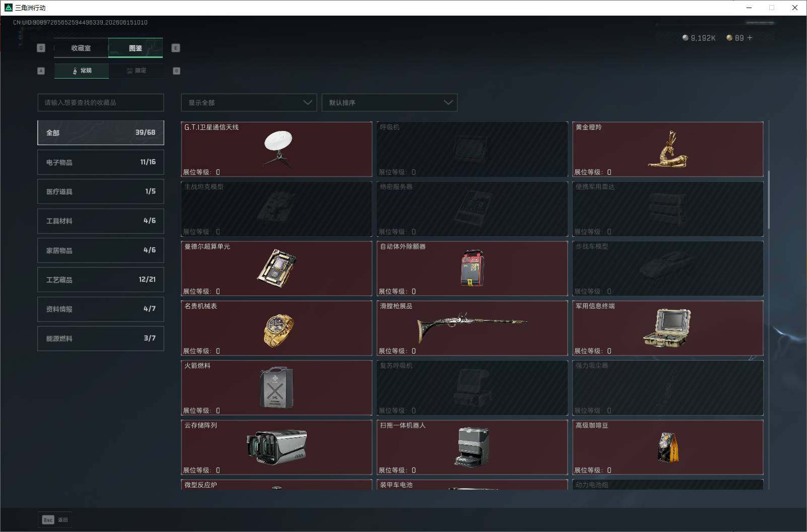Select the 家居物品 category
This screenshot has height=532, width=807.
101,250
